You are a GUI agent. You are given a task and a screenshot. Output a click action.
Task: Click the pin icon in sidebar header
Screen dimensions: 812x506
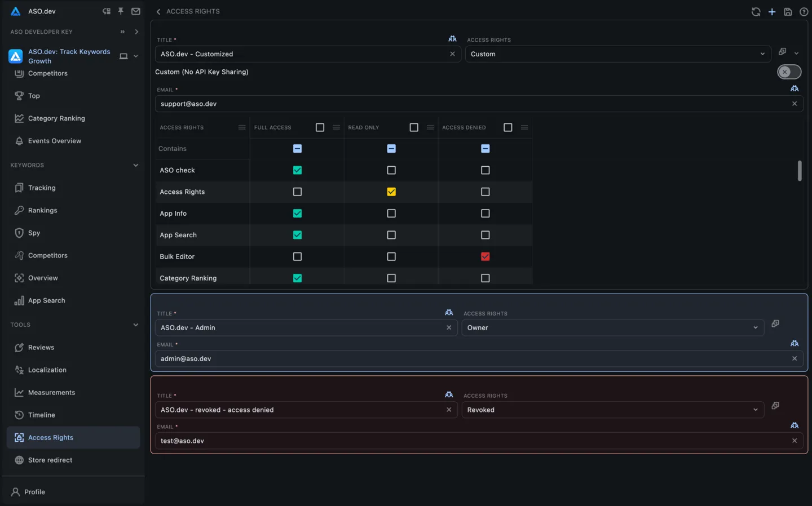[x=121, y=11]
